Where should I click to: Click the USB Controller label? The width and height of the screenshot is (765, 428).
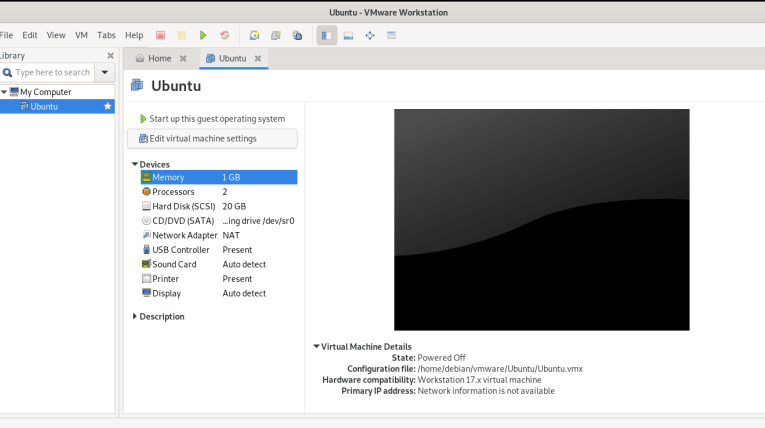pos(181,250)
